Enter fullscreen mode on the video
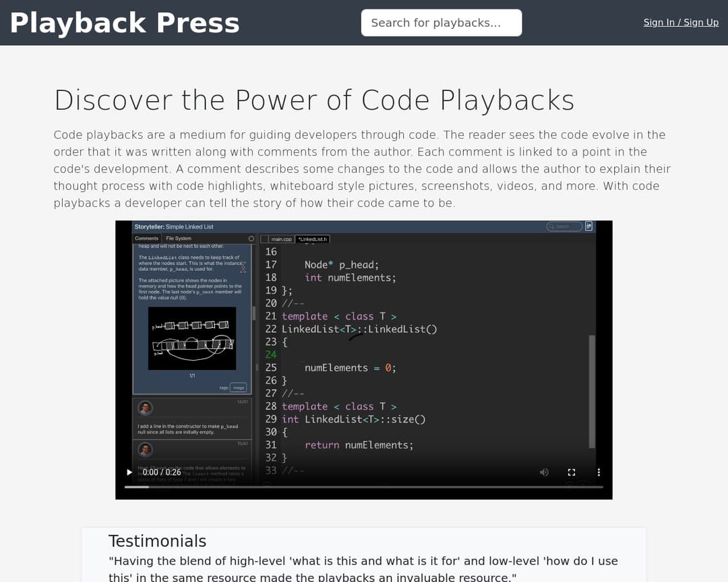This screenshot has width=728, height=582. tap(571, 472)
